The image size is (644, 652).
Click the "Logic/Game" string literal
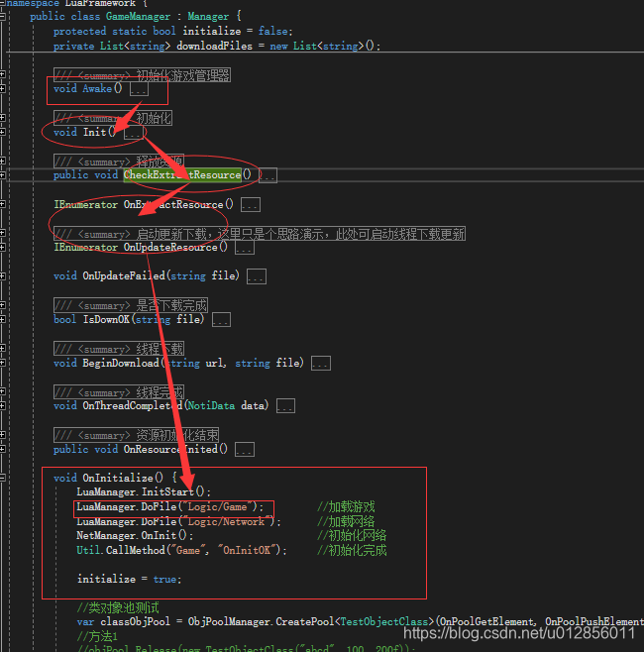pos(217,507)
